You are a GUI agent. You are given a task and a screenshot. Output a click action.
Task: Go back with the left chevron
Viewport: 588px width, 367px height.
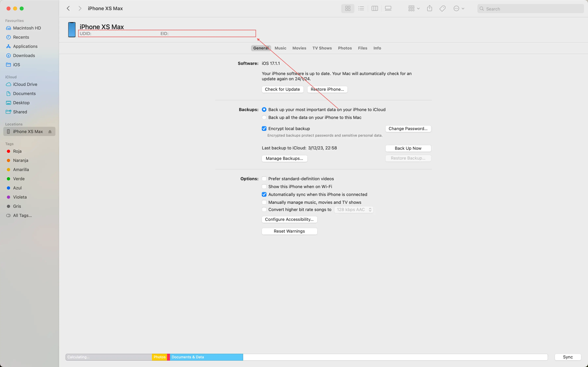click(x=68, y=9)
